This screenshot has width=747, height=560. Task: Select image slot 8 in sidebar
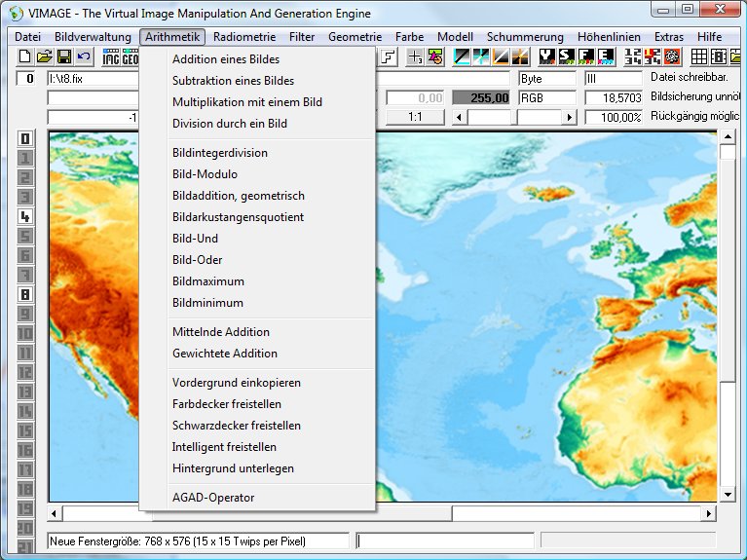(x=25, y=294)
